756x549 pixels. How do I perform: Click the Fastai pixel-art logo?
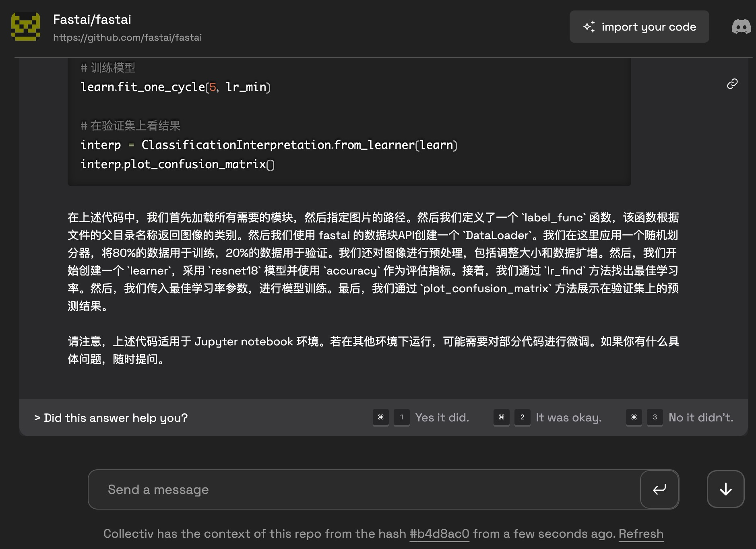(x=26, y=27)
